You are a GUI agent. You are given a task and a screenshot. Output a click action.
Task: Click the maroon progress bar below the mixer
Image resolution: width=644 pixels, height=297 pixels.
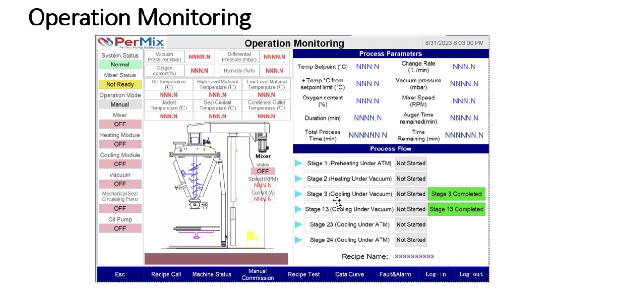[x=217, y=258]
